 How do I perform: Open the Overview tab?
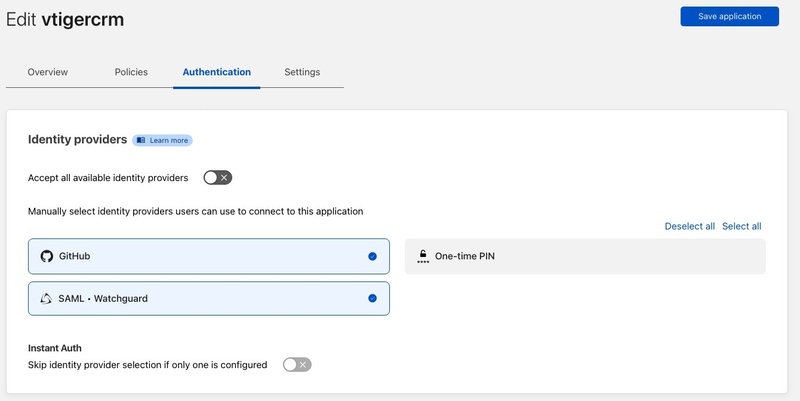[x=47, y=72]
